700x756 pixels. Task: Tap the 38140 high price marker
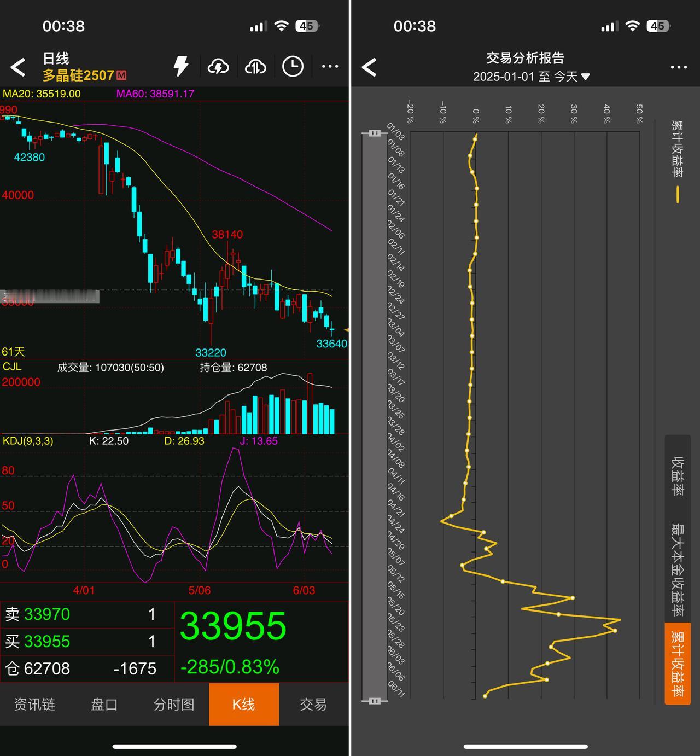pyautogui.click(x=227, y=234)
